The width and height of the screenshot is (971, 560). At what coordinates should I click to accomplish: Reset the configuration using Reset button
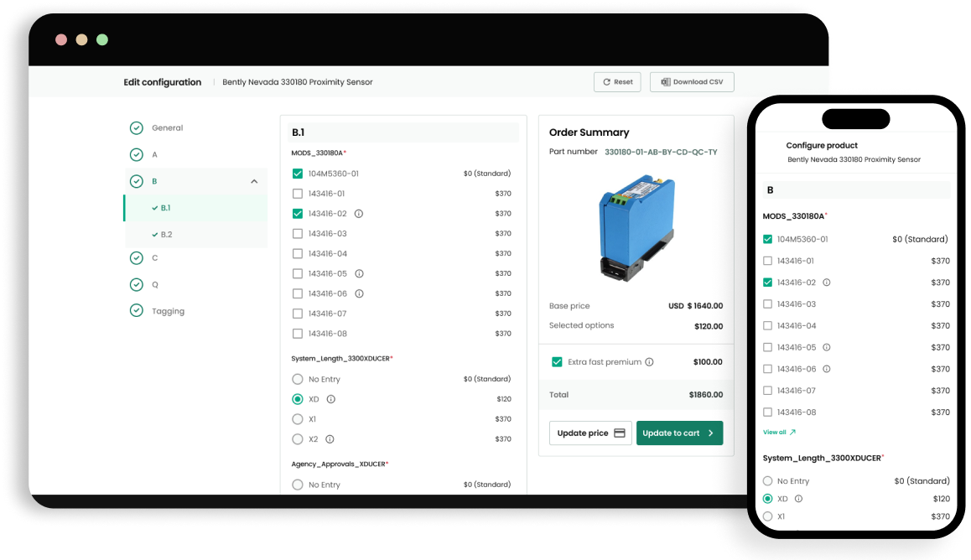tap(617, 82)
